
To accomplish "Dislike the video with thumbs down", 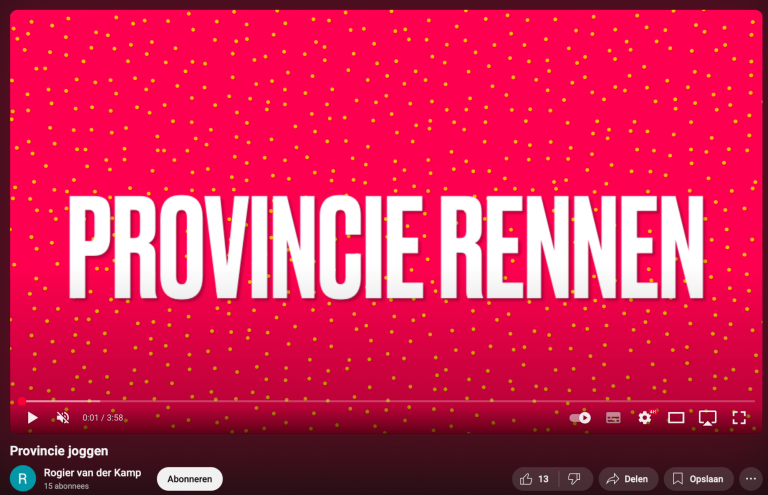I will [574, 479].
